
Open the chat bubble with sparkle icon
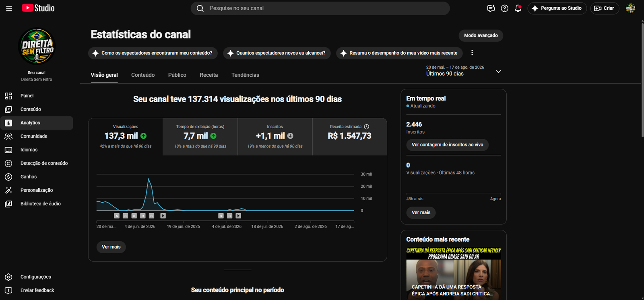pyautogui.click(x=491, y=8)
